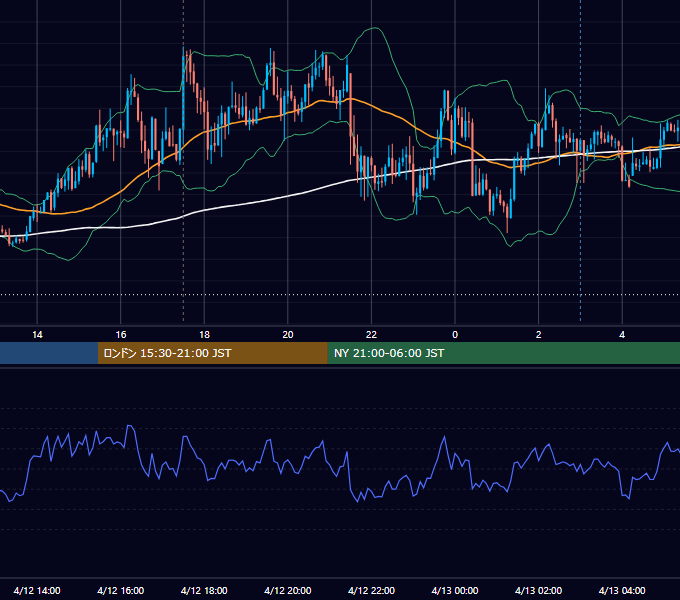Click the 18 hour label on time axis

click(204, 335)
